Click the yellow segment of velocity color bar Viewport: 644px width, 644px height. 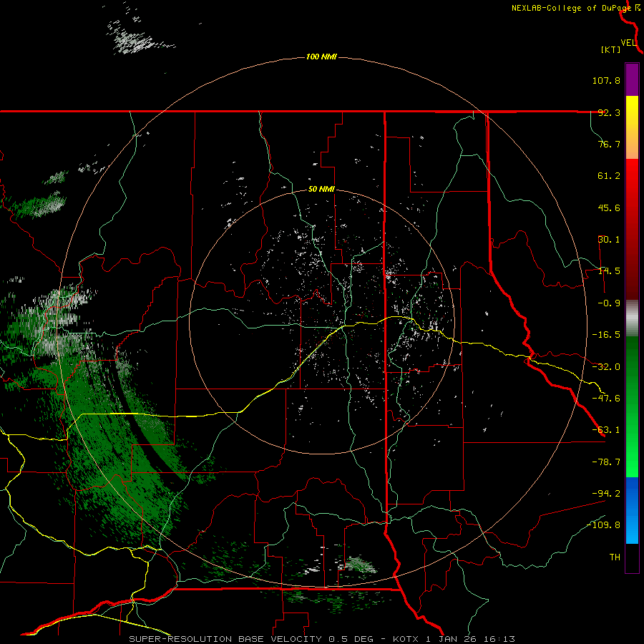[x=632, y=127]
